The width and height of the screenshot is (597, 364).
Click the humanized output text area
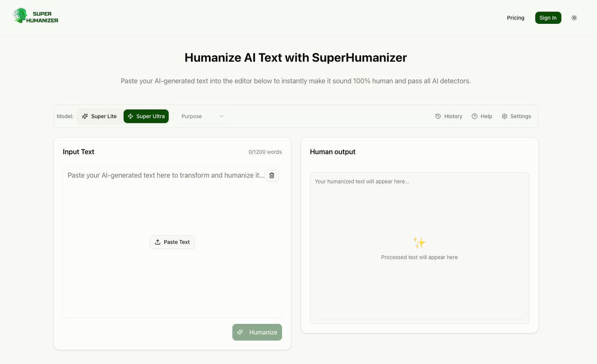click(x=419, y=248)
